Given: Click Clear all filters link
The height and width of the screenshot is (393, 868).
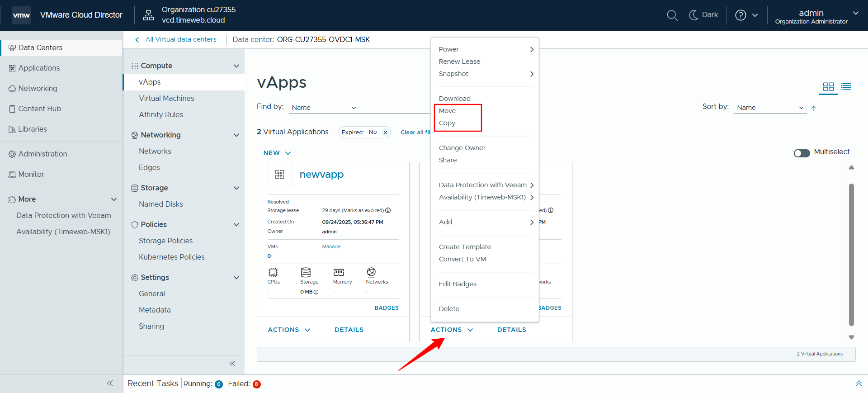Looking at the screenshot, I should coord(415,132).
